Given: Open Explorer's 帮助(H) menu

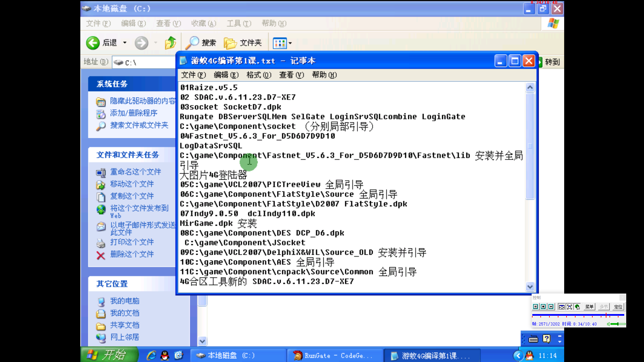Looking at the screenshot, I should point(274,23).
